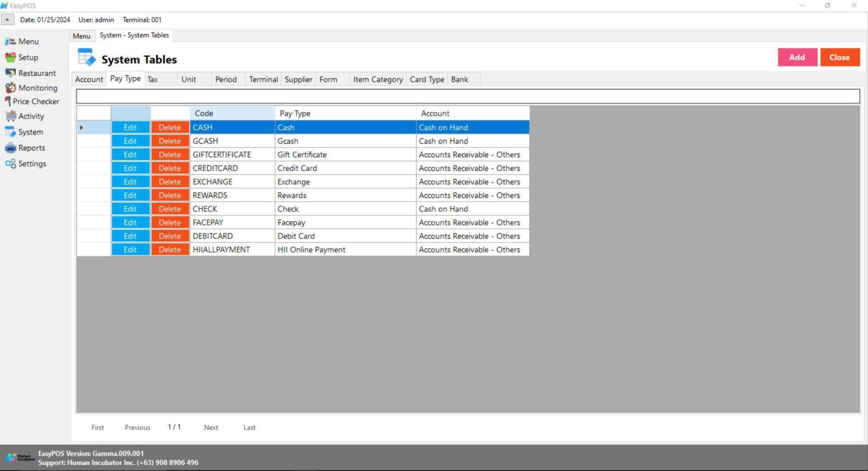Open Settings via its gears icon
This screenshot has width=868, height=471.
click(x=10, y=164)
